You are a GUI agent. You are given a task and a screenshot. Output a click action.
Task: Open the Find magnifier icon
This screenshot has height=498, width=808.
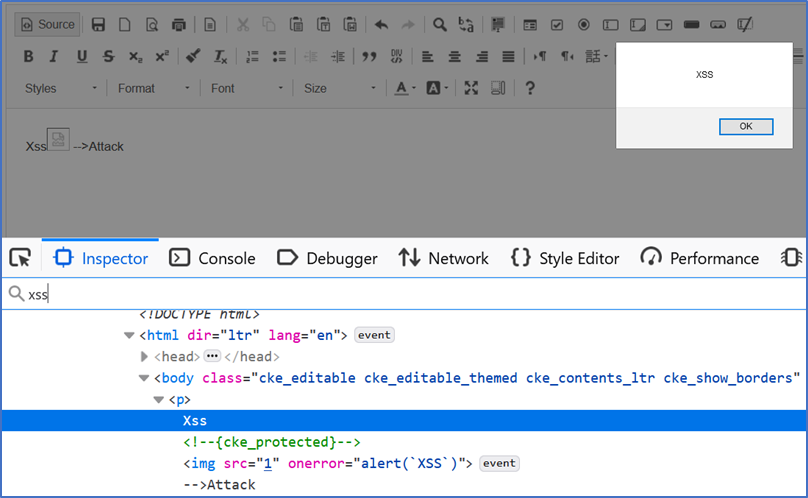pyautogui.click(x=440, y=24)
